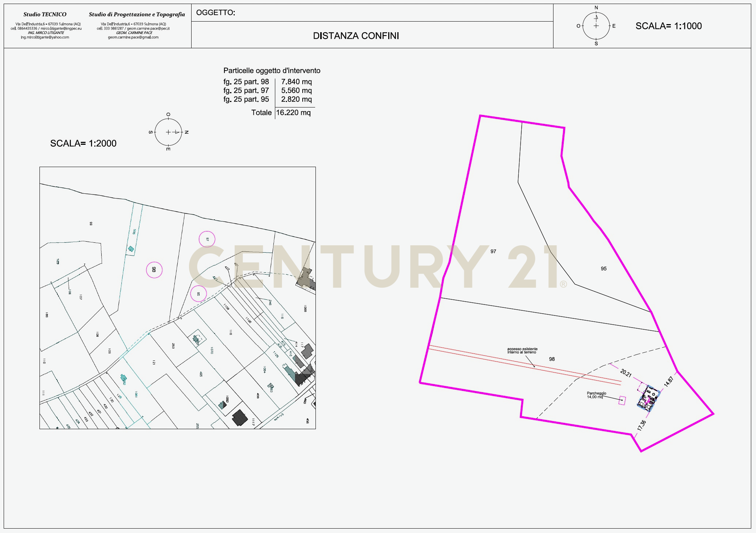Select the boundary distance "20.21"
Image resolution: width=756 pixels, height=533 pixels.
pos(626,373)
